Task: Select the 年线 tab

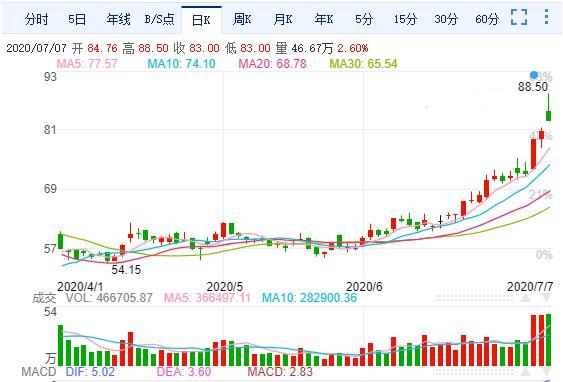Action: pyautogui.click(x=118, y=19)
